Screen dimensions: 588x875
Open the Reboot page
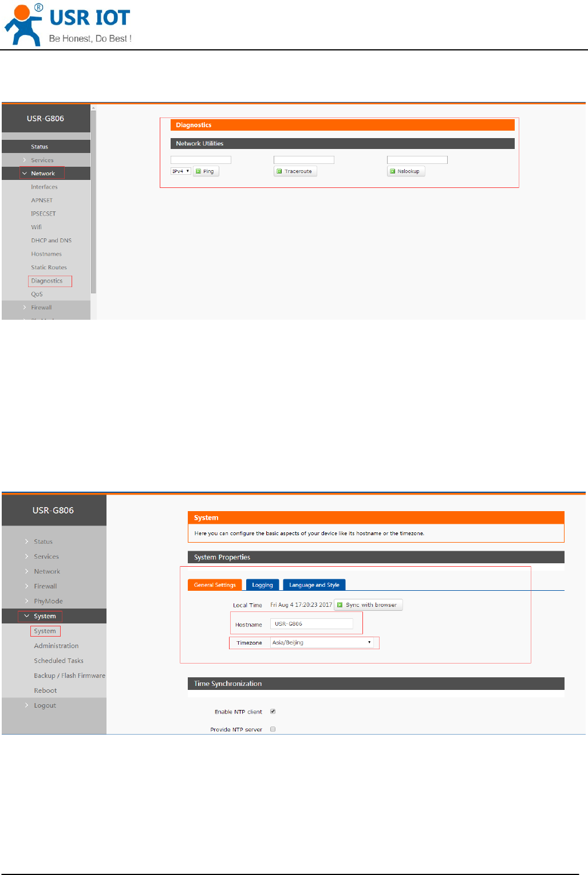click(45, 690)
